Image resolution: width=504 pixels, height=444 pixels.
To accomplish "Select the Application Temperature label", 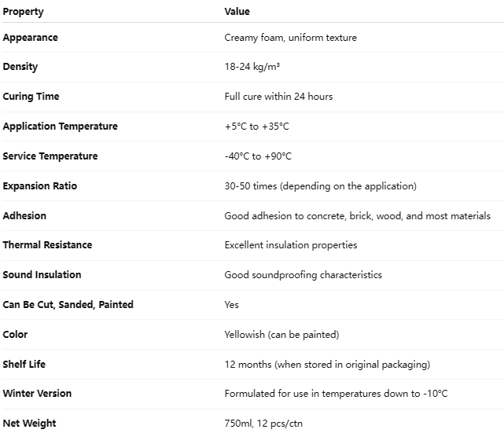I will coord(61,127).
